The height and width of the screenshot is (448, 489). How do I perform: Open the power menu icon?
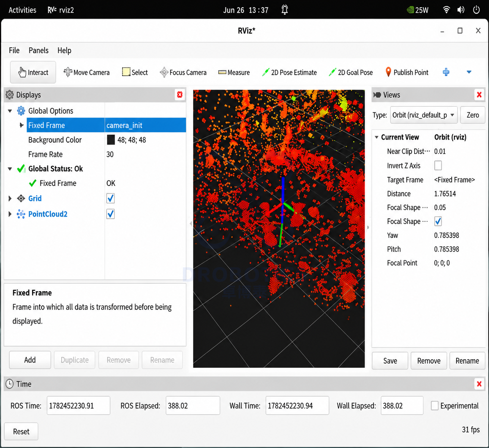coord(476,10)
